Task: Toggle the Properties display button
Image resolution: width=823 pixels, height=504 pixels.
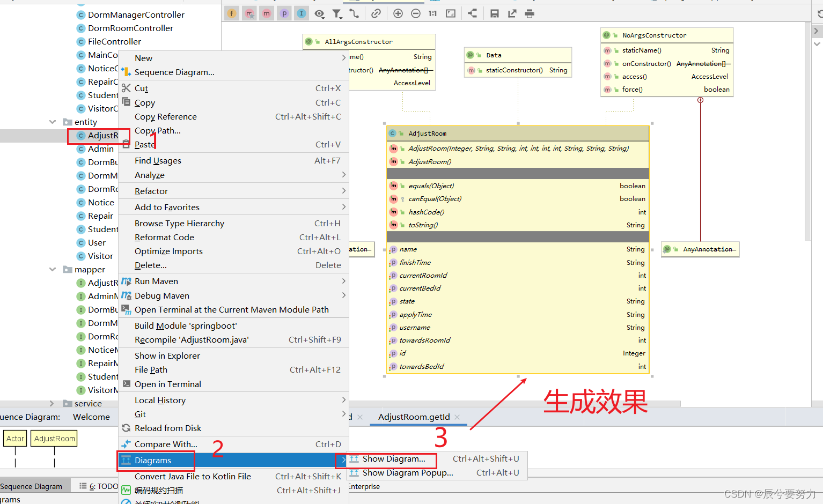Action: pos(284,13)
